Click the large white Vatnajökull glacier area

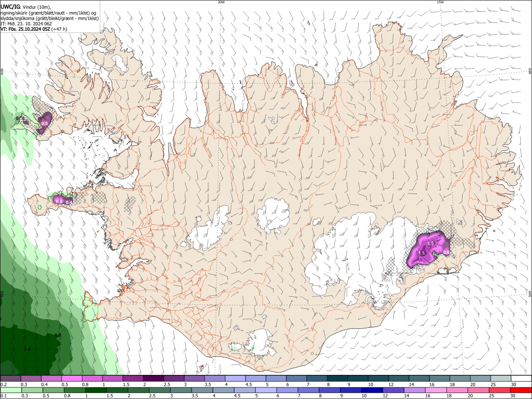(x=357, y=254)
